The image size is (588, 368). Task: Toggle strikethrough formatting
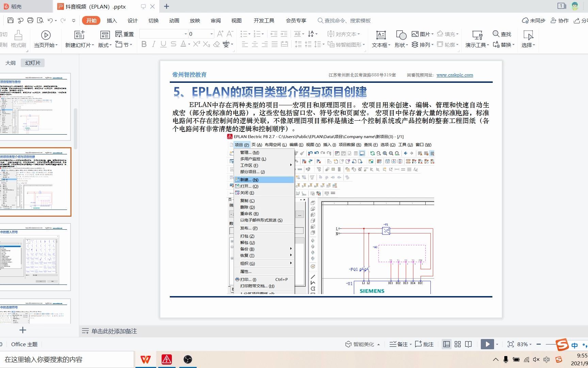click(x=174, y=44)
